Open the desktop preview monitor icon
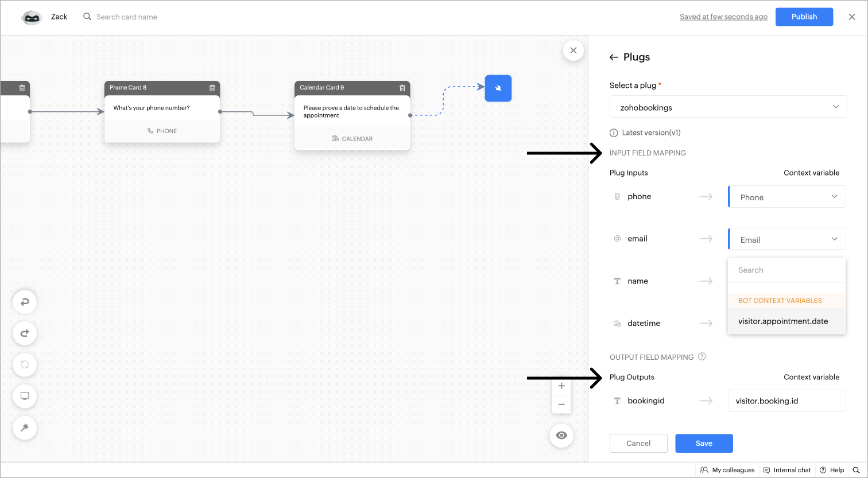The width and height of the screenshot is (868, 478). pos(25,396)
